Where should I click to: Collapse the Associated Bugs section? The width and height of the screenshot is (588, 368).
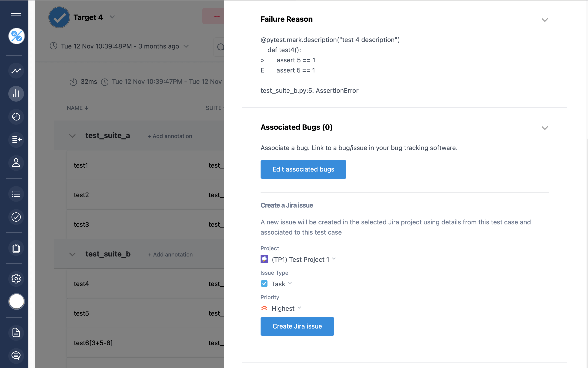(545, 128)
